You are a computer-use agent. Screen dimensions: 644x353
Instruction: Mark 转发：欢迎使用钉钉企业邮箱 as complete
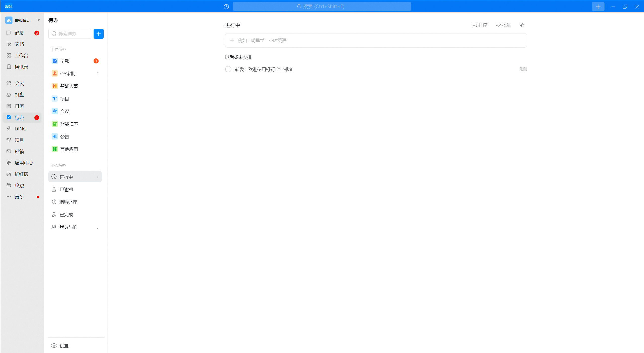228,69
